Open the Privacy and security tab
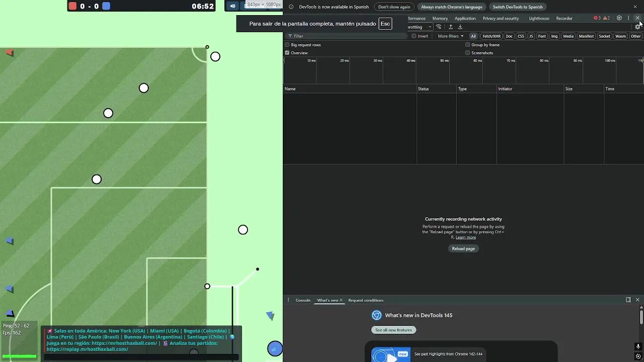644x362 pixels. point(501,18)
